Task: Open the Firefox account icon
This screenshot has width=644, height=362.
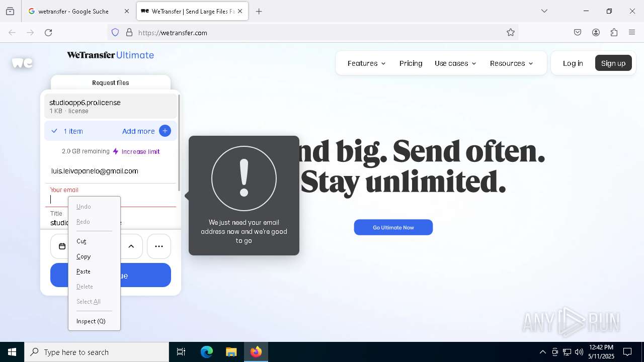Action: click(x=596, y=33)
